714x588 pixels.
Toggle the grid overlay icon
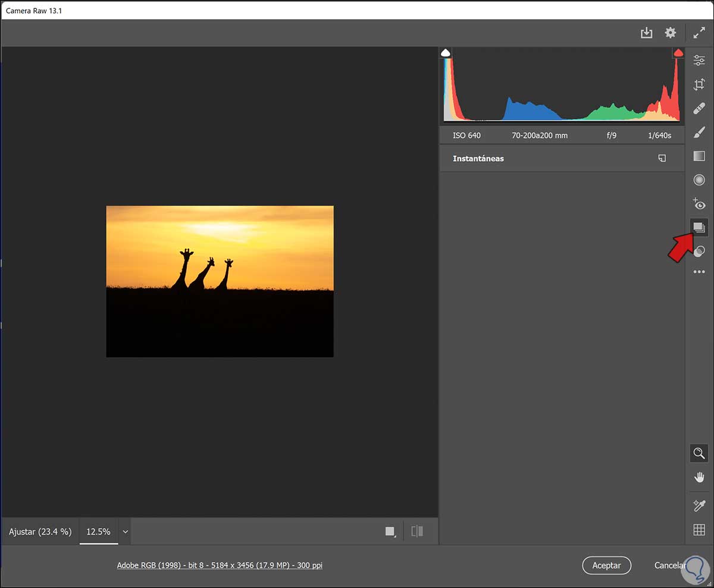pos(699,530)
